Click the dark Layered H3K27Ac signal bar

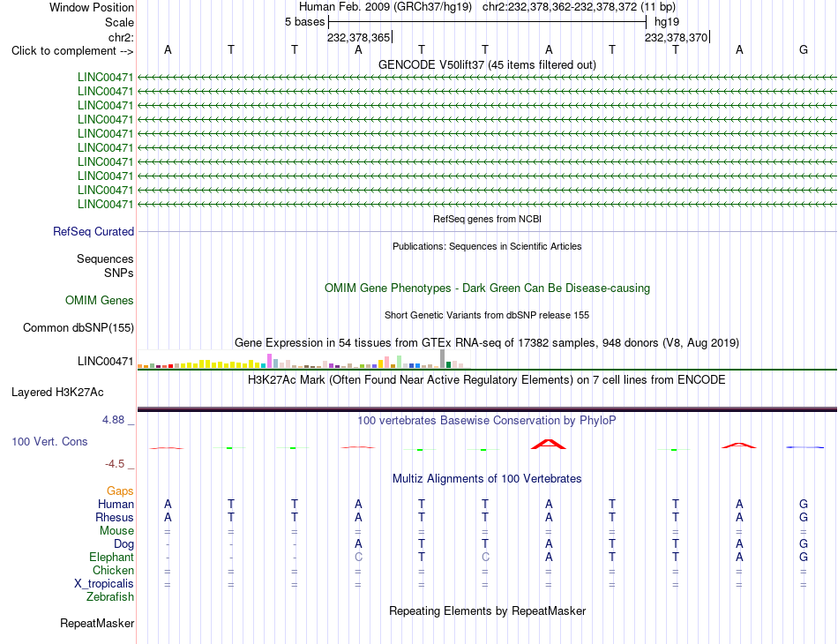pos(487,409)
